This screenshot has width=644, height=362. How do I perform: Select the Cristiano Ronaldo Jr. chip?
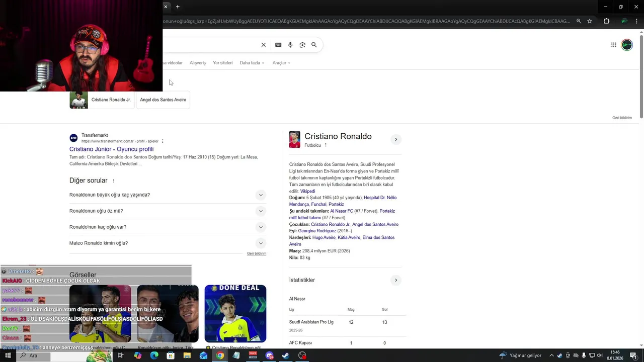click(x=102, y=100)
